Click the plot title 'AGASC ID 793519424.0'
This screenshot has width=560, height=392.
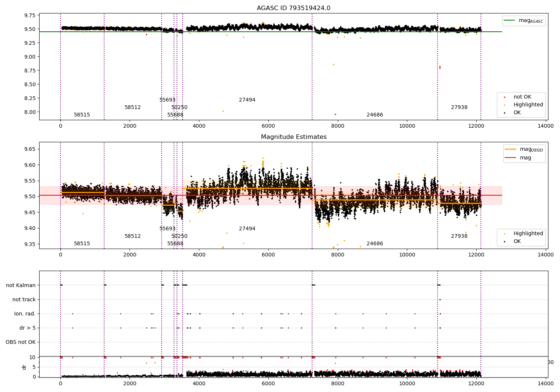(x=293, y=8)
